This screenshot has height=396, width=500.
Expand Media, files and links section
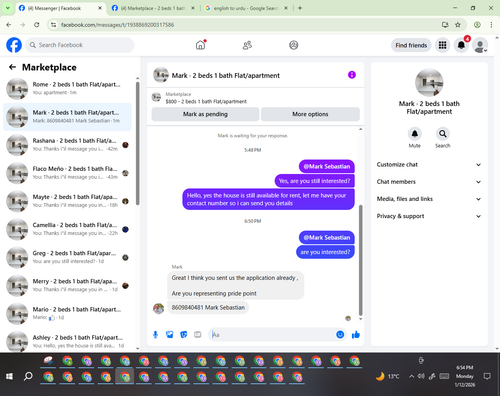coord(429,199)
